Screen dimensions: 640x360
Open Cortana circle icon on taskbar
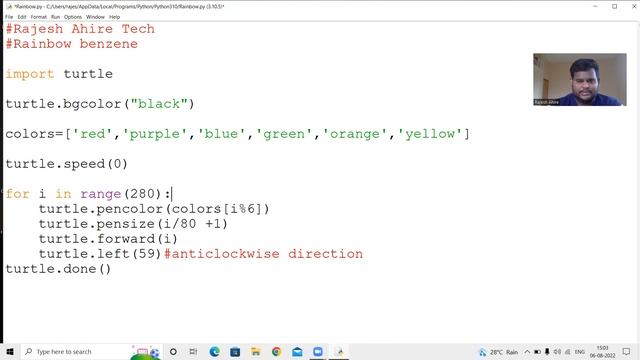coord(173,351)
